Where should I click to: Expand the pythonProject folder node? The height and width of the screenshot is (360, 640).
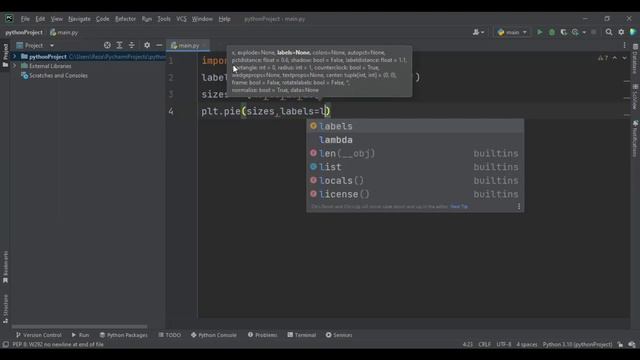[15, 57]
